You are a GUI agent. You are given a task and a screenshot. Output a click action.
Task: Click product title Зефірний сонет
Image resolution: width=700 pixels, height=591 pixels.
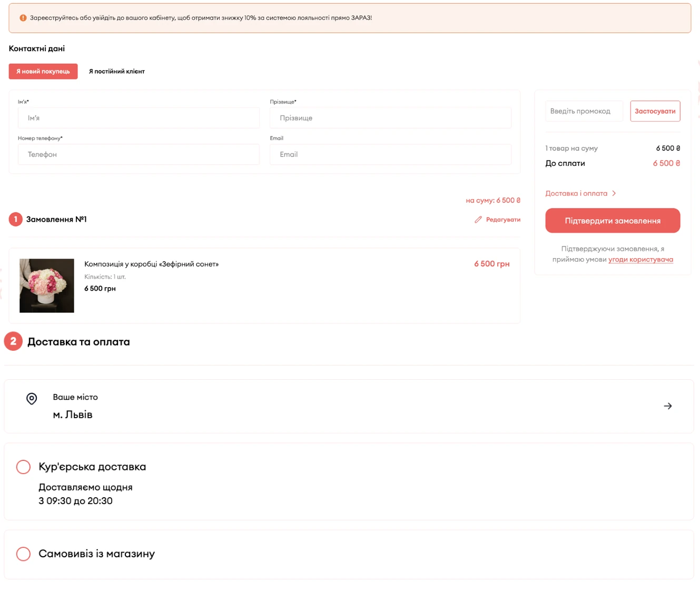(x=151, y=264)
